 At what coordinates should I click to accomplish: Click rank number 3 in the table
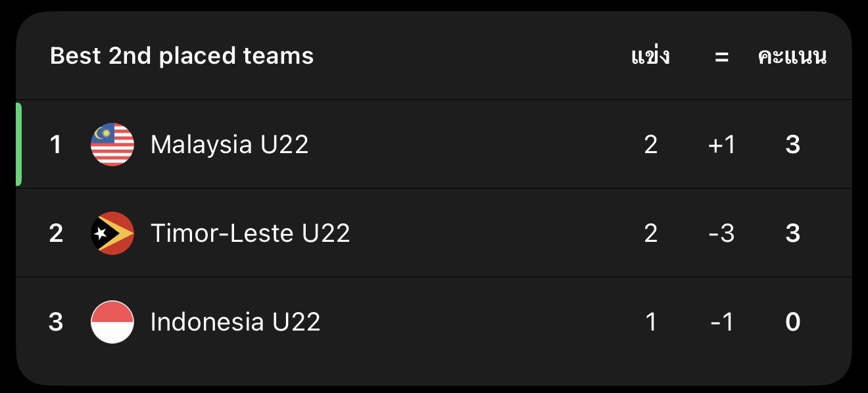(56, 322)
